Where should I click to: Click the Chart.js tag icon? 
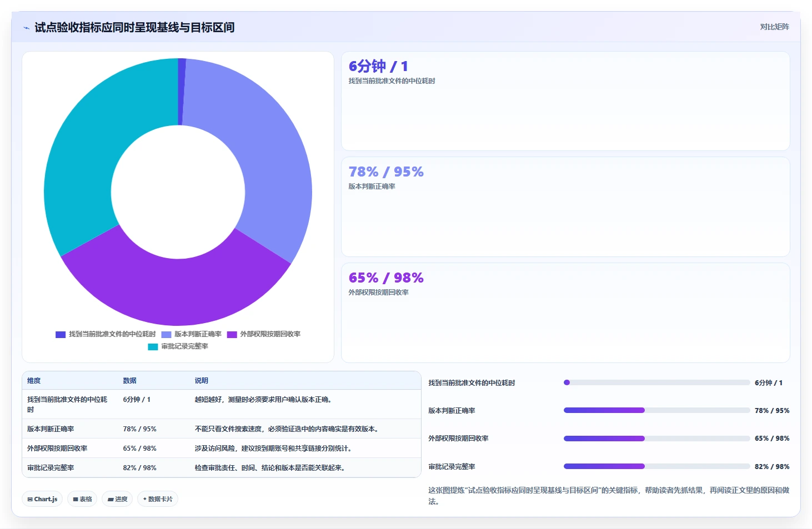pyautogui.click(x=30, y=500)
